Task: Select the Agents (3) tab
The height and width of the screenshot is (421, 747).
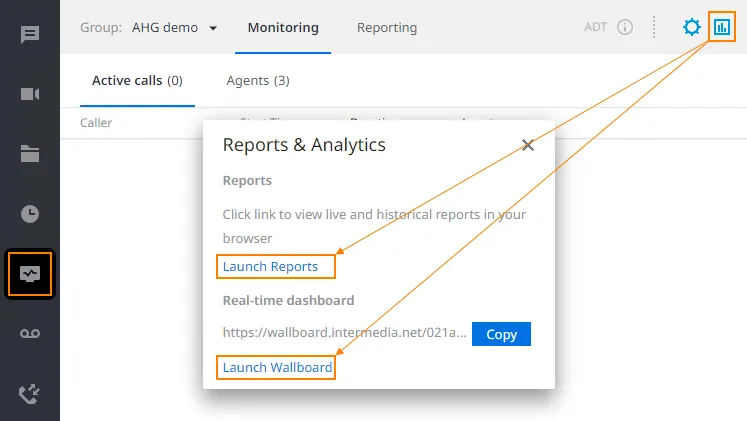Action: (x=258, y=80)
